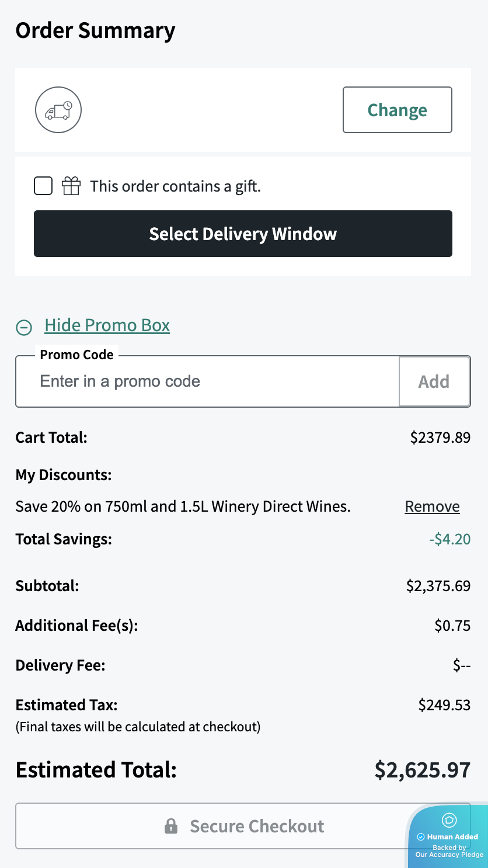Collapse the promo code box

107,325
